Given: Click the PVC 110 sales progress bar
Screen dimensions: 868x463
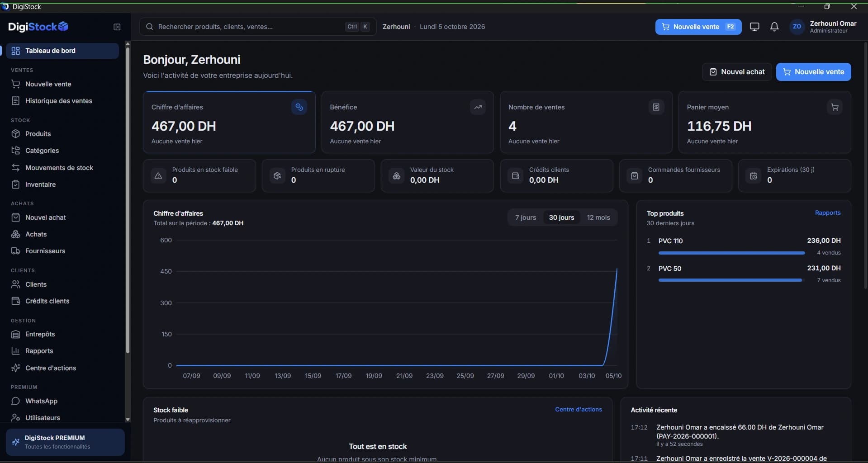Looking at the screenshot, I should click(x=731, y=253).
